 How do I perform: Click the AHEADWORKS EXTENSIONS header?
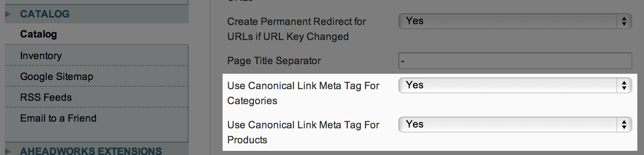coord(91,151)
